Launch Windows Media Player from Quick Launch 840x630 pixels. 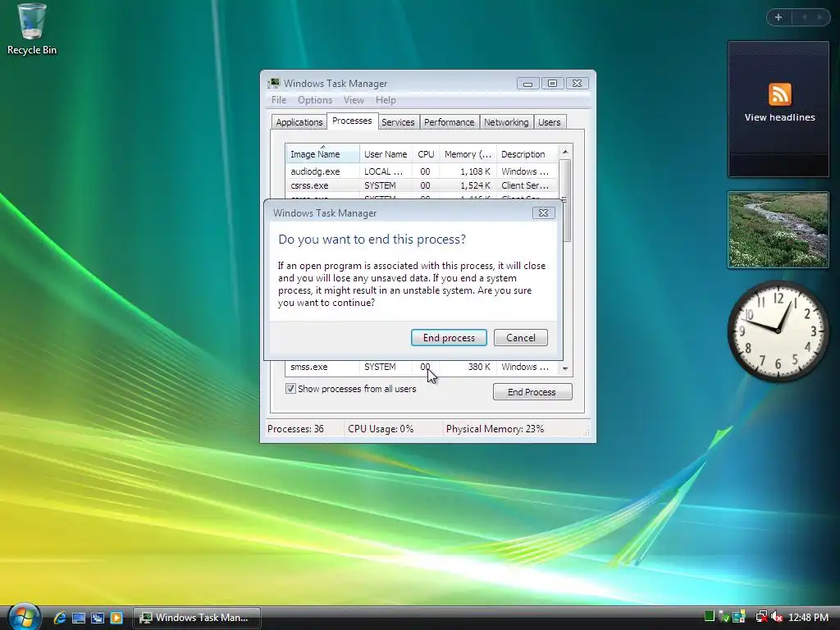point(116,618)
